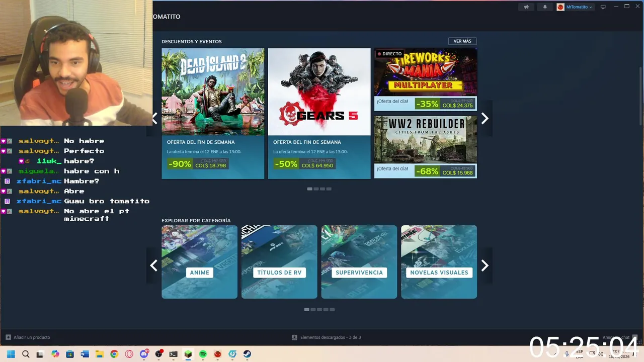Click chat message 'Guau bro tomatito'

click(x=107, y=201)
